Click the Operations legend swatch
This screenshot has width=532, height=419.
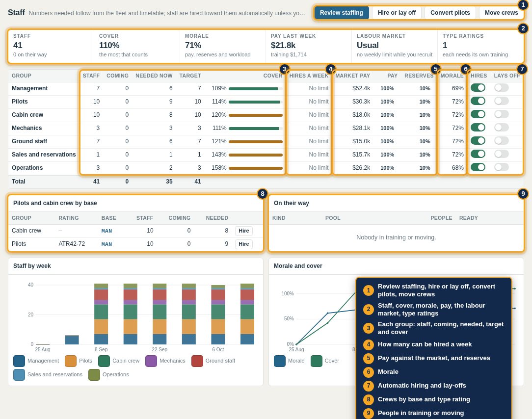[94, 374]
